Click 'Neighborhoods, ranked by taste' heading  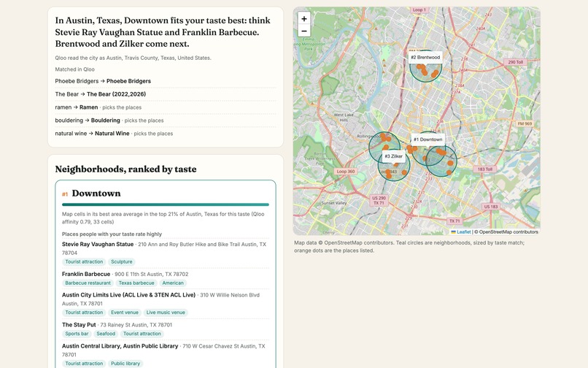pyautogui.click(x=125, y=169)
